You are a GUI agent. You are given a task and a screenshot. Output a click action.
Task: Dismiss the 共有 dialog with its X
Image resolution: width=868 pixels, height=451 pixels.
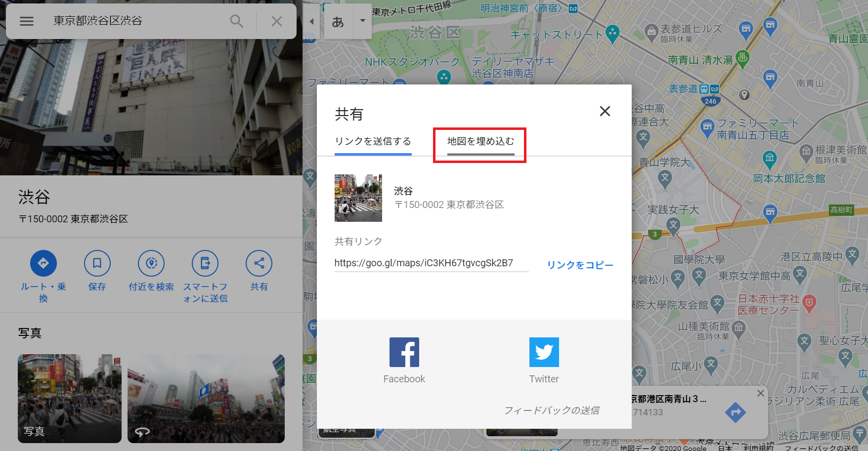[x=605, y=111]
